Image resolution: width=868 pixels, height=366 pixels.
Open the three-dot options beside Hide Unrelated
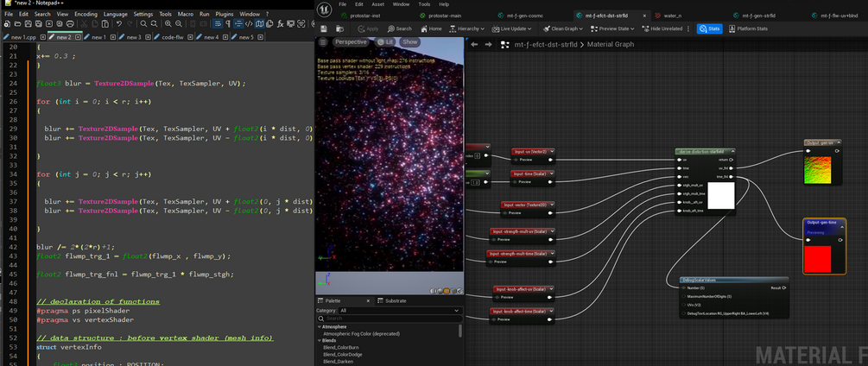click(688, 28)
